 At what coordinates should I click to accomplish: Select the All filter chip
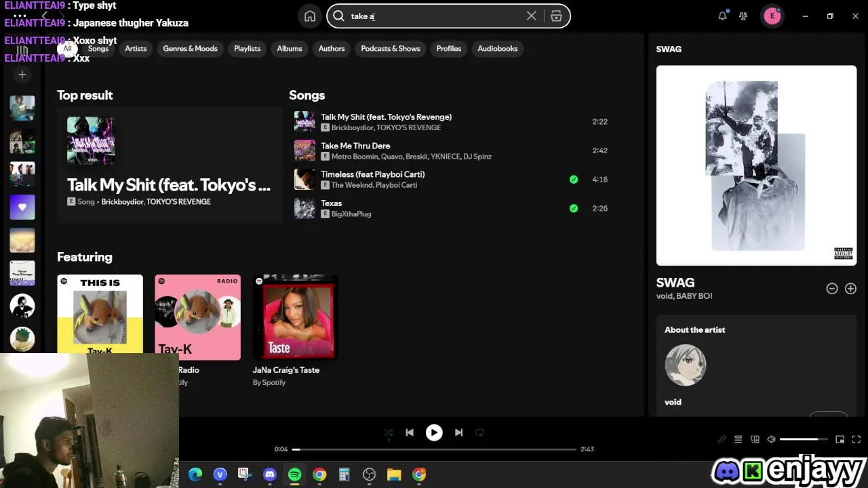[67, 49]
